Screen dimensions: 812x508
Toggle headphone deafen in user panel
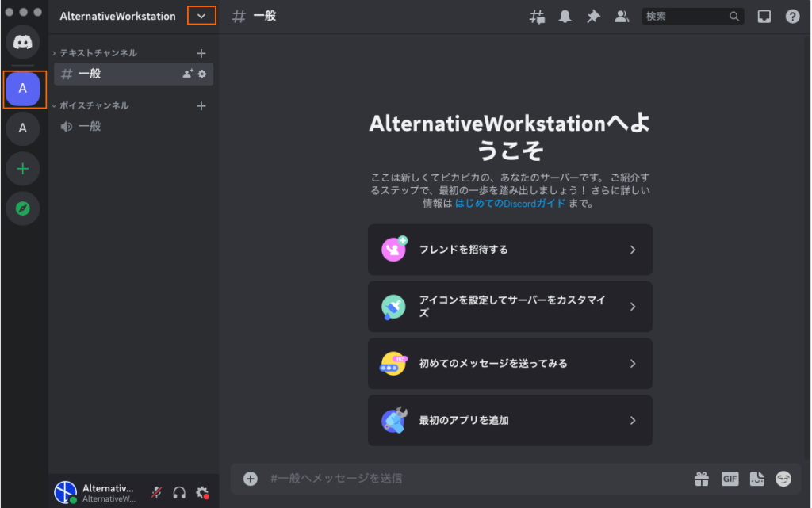pos(179,492)
